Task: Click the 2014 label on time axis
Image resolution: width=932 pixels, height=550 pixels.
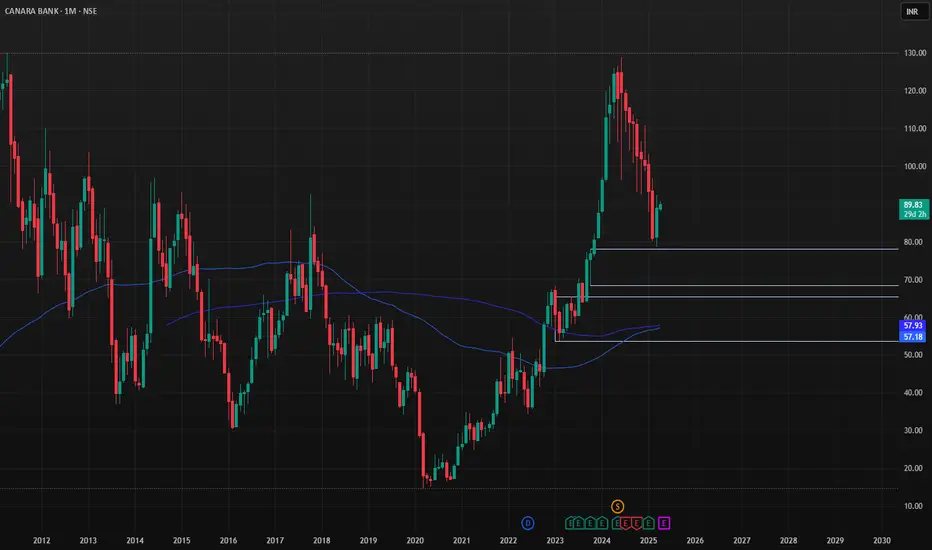Action: [135, 540]
